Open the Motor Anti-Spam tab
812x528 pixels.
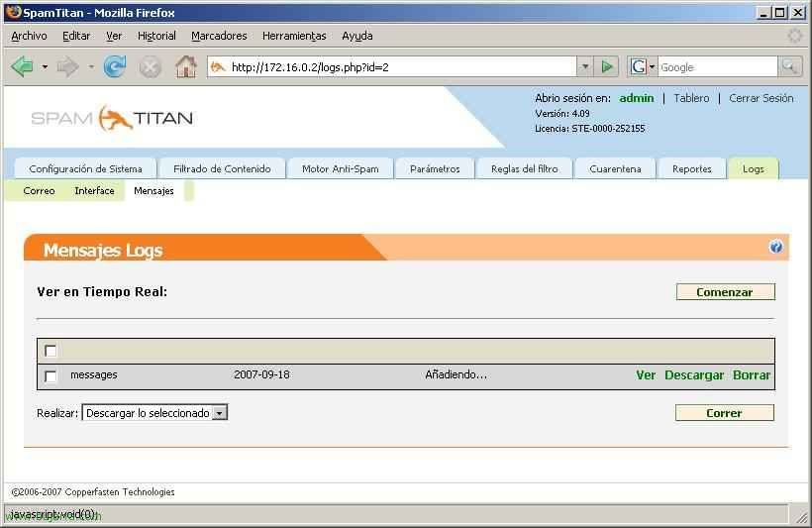pyautogui.click(x=341, y=169)
